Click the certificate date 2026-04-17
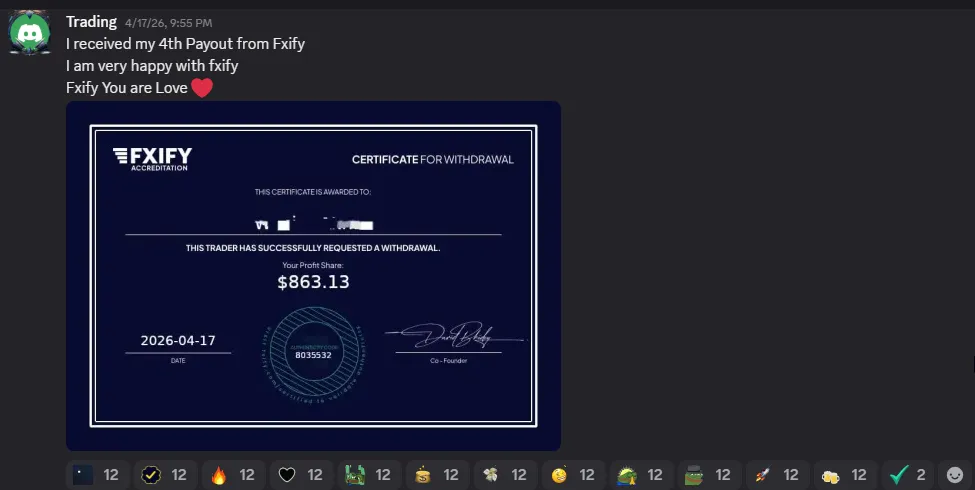 (178, 340)
